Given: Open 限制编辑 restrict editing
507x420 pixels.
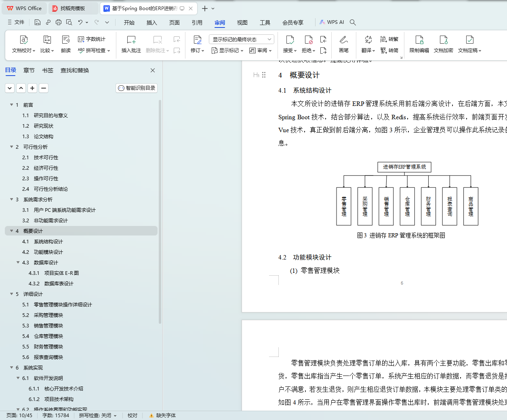Looking at the screenshot, I should click(419, 44).
